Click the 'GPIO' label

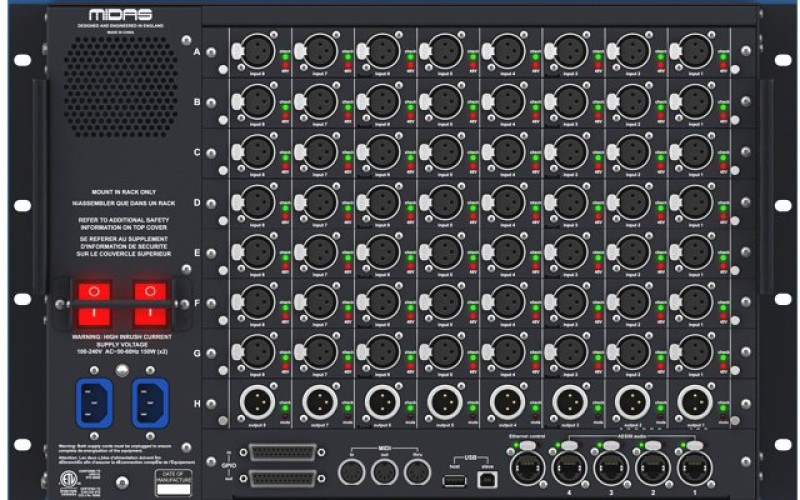[228, 466]
